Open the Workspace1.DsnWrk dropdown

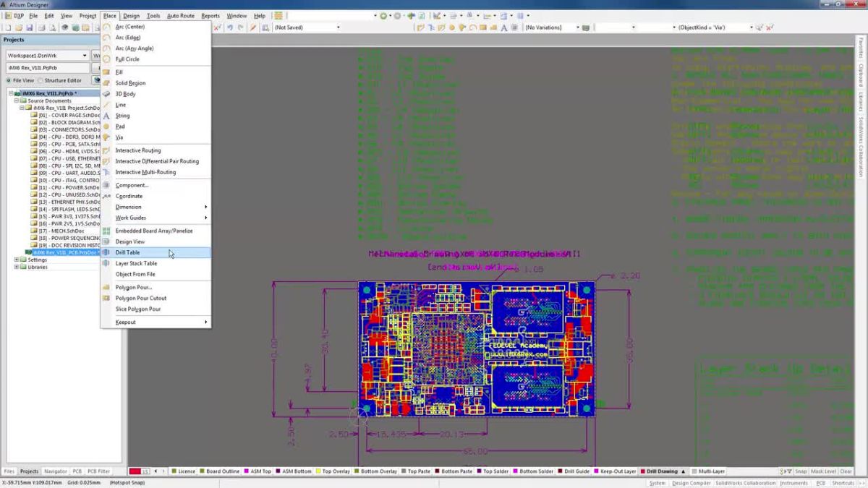coord(83,56)
